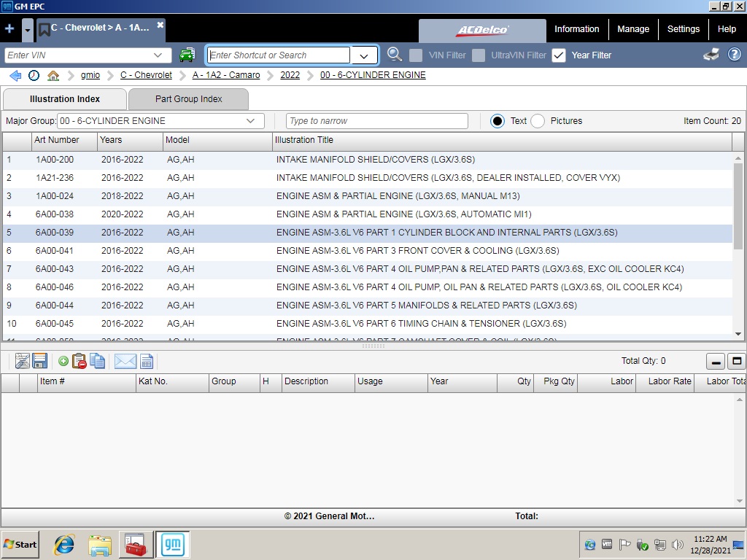
Task: Click the remove from clipboard icon
Action: pyautogui.click(x=78, y=360)
